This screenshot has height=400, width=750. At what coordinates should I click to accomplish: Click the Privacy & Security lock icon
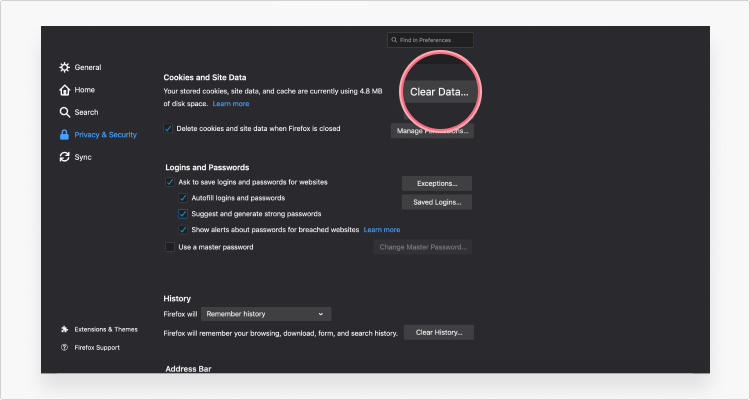point(64,135)
